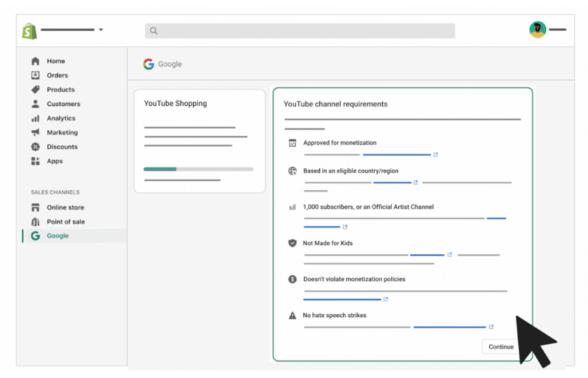Viewport: 588px width, 378px height.
Task: Click the Products tag icon
Action: click(x=35, y=89)
